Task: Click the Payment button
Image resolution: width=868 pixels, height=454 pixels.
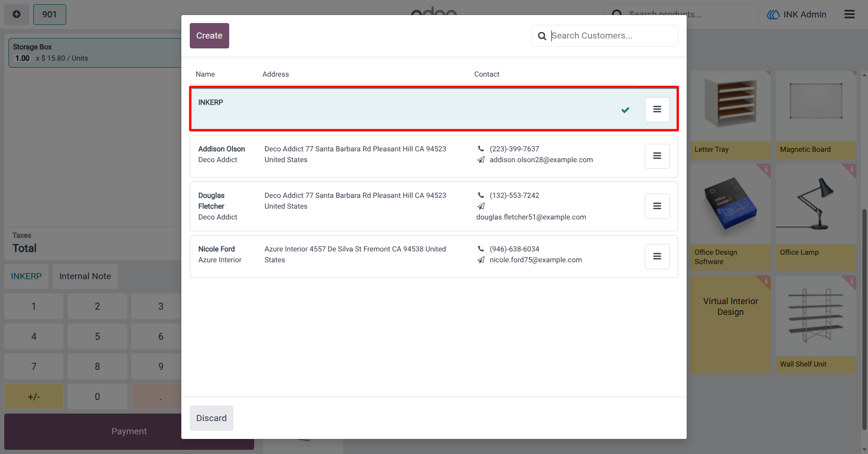Action: (129, 431)
